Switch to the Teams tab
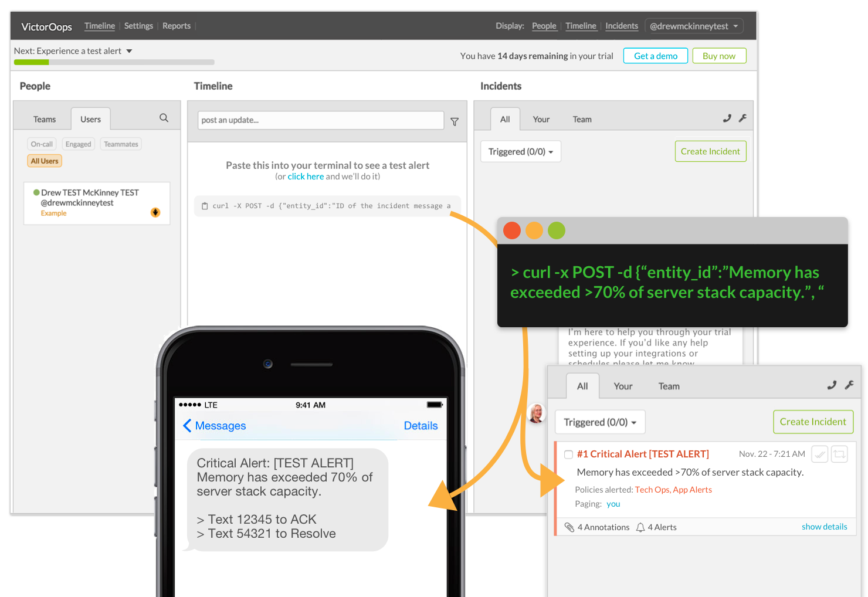Image resolution: width=868 pixels, height=597 pixels. [45, 119]
